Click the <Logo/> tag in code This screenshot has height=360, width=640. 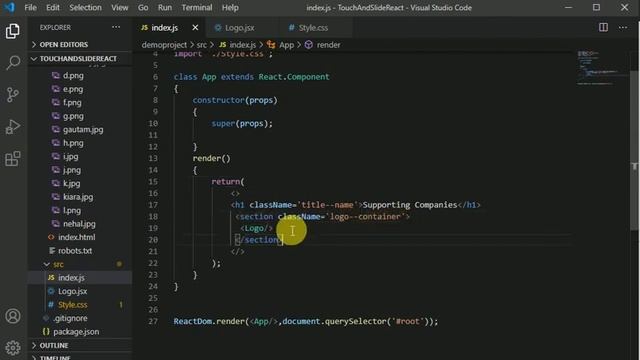256,228
